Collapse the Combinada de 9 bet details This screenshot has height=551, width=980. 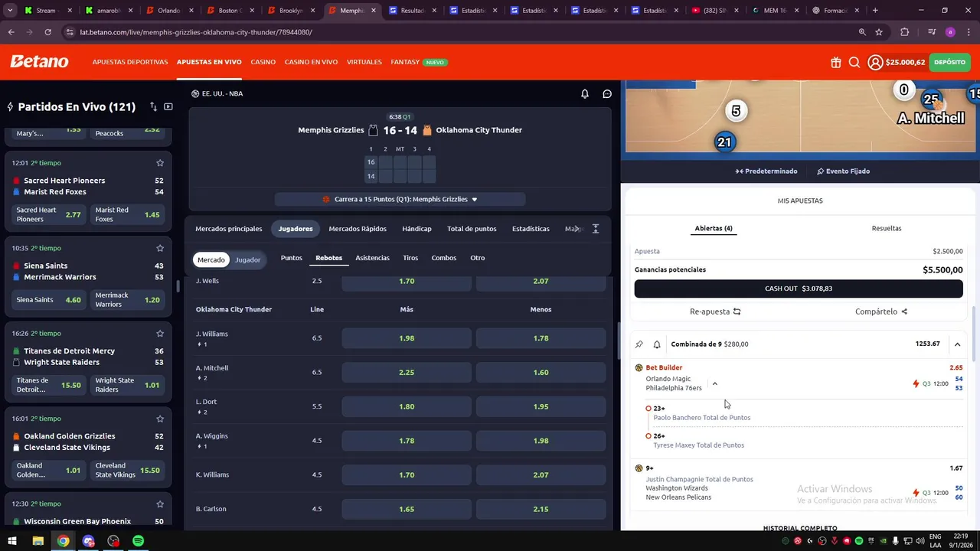point(957,344)
